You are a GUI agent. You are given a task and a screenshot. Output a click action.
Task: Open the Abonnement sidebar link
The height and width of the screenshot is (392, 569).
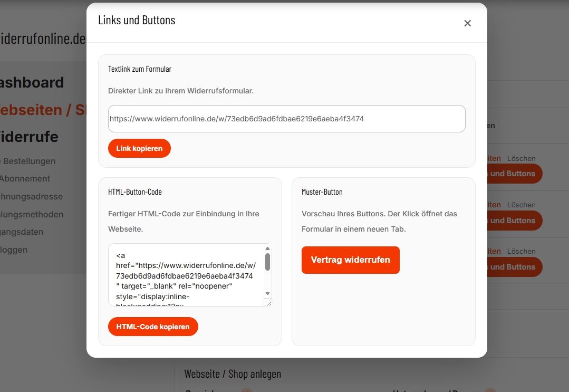tap(25, 178)
